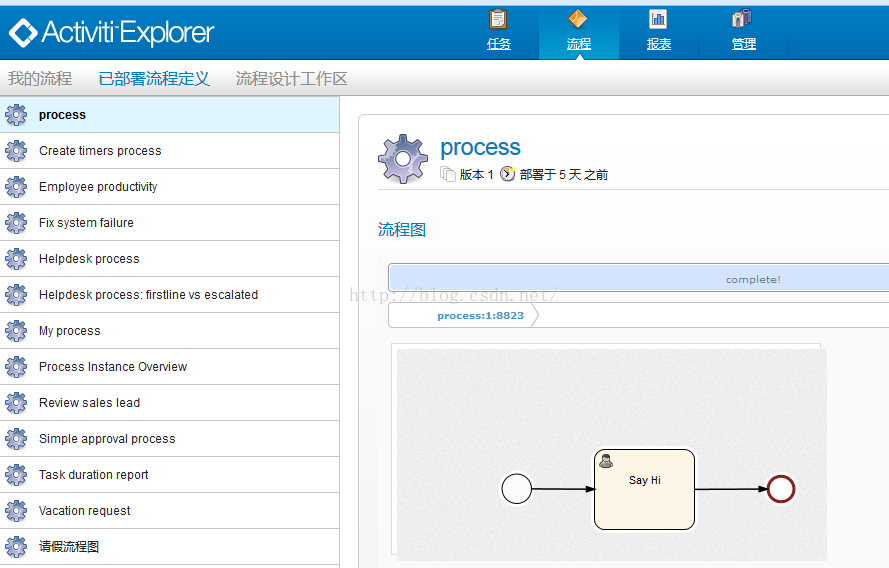Click the 'complete!' status bar

[x=638, y=278]
